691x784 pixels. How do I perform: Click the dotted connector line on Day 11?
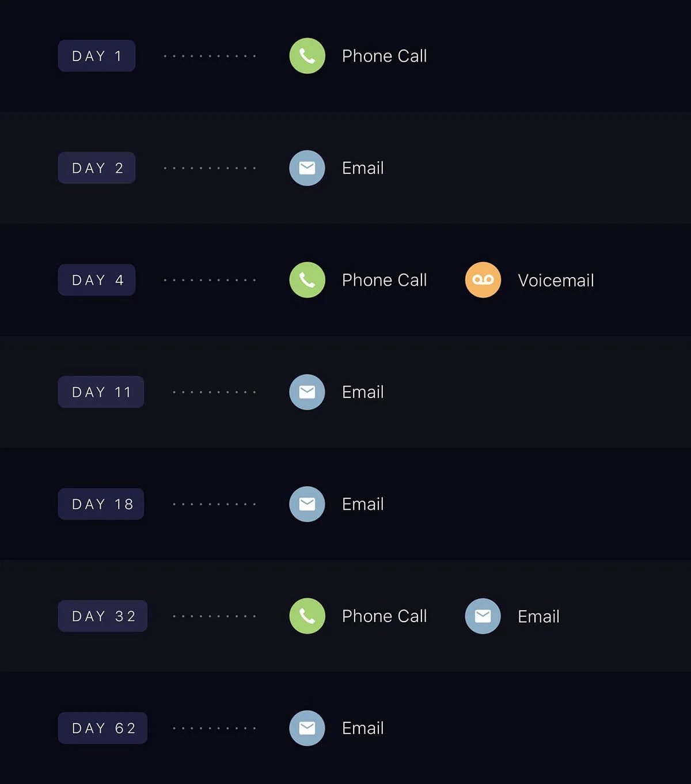(214, 392)
